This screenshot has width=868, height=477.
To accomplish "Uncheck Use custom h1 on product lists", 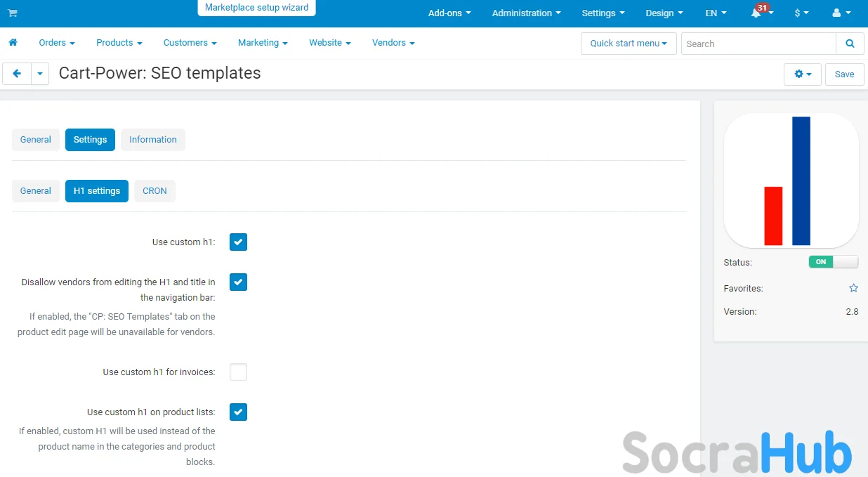I will point(239,412).
